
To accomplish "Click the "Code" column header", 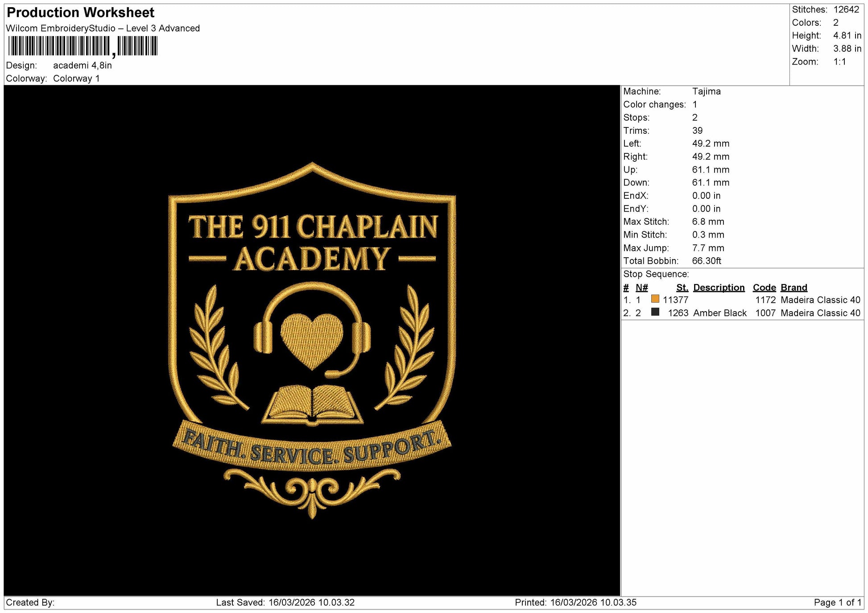I will (x=765, y=288).
